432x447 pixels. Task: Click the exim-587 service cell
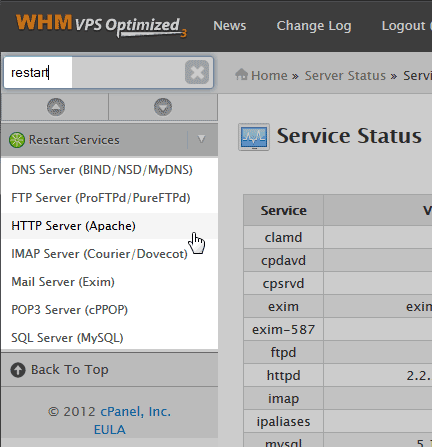click(283, 329)
